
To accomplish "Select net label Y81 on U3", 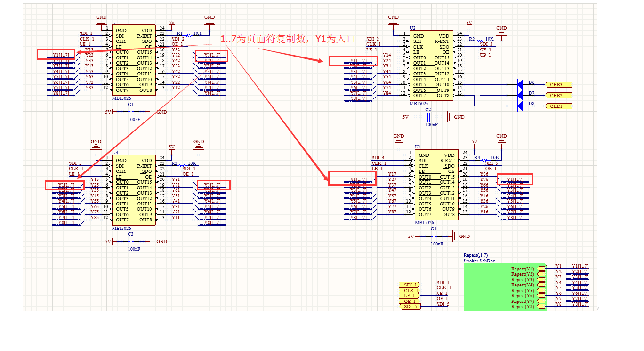I will [176, 180].
